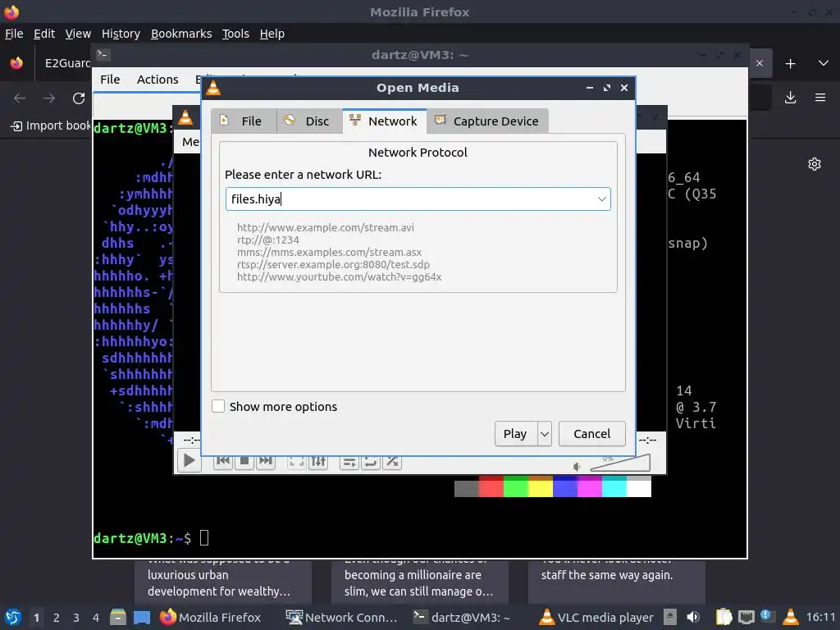Click the VLC main window play button
This screenshot has width=840, height=630.
189,460
